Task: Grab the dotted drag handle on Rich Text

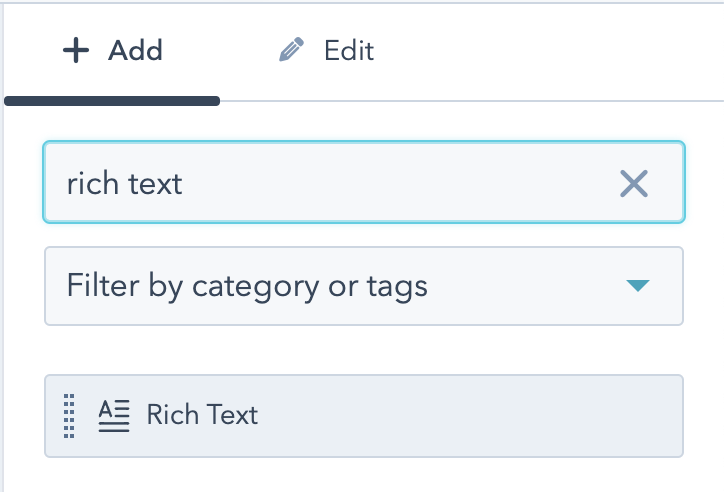Action: click(x=69, y=416)
